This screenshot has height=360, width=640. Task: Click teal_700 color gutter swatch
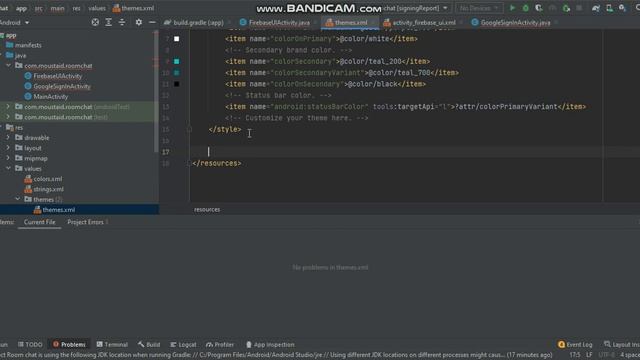click(177, 73)
